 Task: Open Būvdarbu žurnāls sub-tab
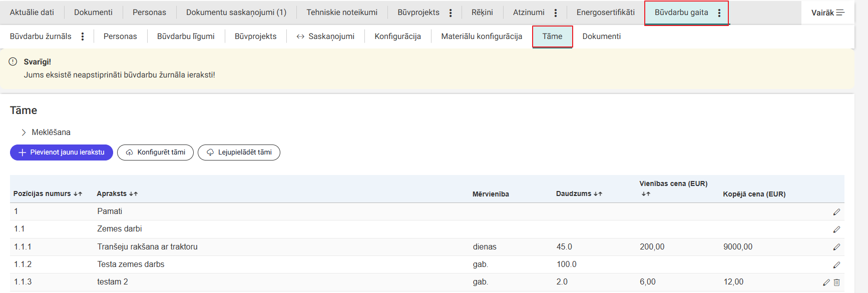[41, 36]
